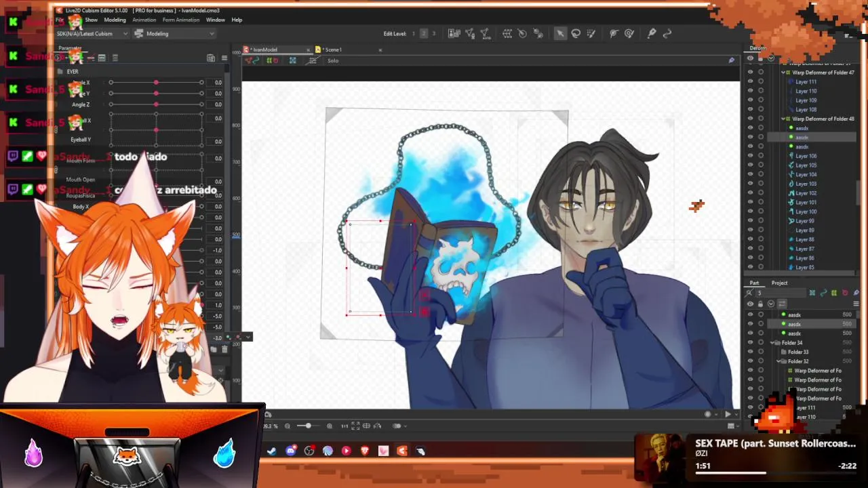Select the brush selection tool
This screenshot has height=488, width=868.
[x=591, y=33]
